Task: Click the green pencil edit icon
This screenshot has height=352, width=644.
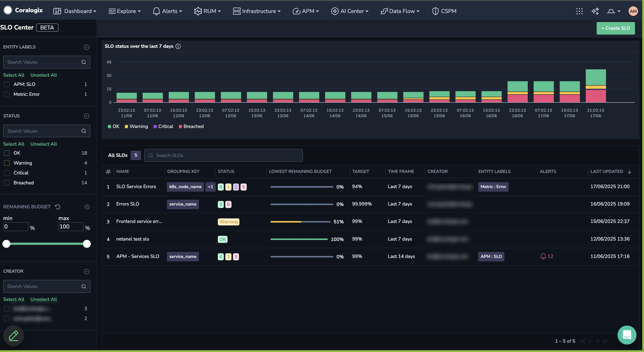Action: 14,336
